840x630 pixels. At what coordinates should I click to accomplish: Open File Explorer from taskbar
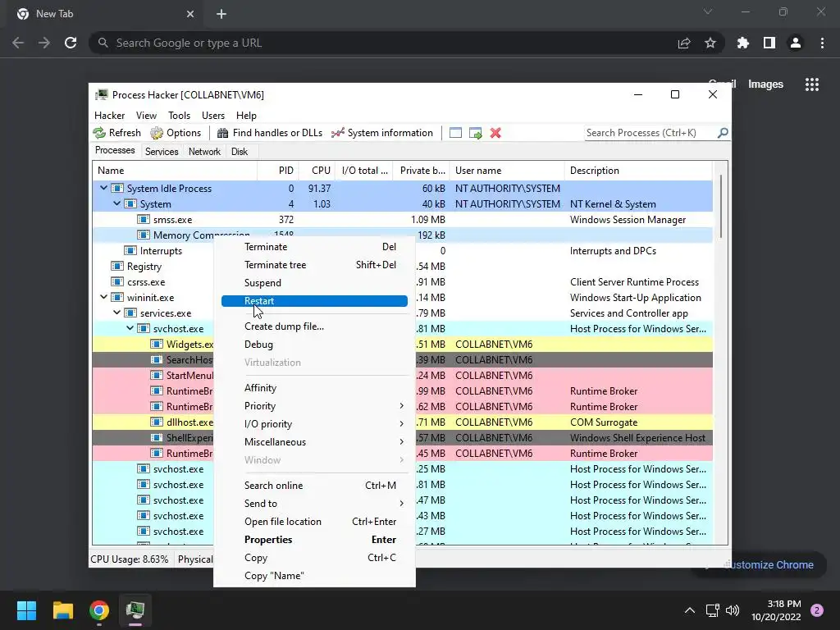tap(62, 610)
